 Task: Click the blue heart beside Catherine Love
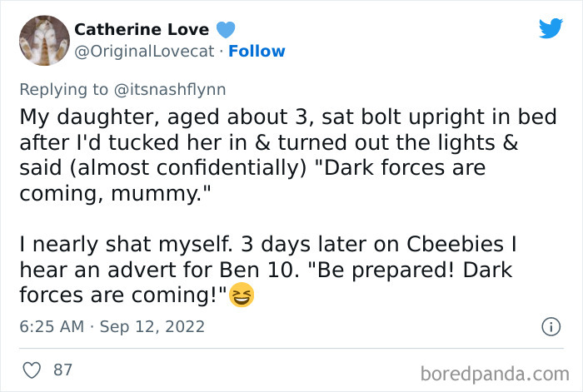pos(226,29)
